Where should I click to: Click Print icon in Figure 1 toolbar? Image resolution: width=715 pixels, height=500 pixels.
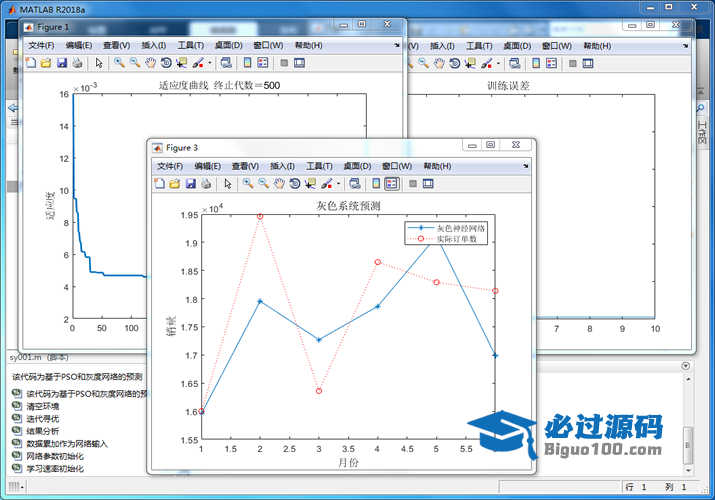coord(77,63)
